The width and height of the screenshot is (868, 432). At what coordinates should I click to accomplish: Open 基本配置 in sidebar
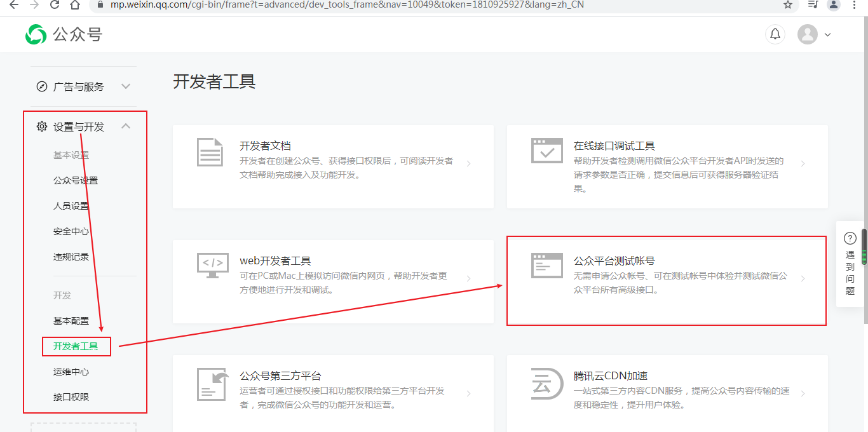click(x=71, y=321)
